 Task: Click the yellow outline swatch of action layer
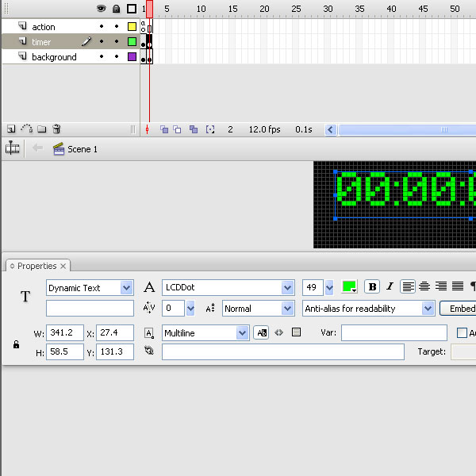click(x=132, y=27)
